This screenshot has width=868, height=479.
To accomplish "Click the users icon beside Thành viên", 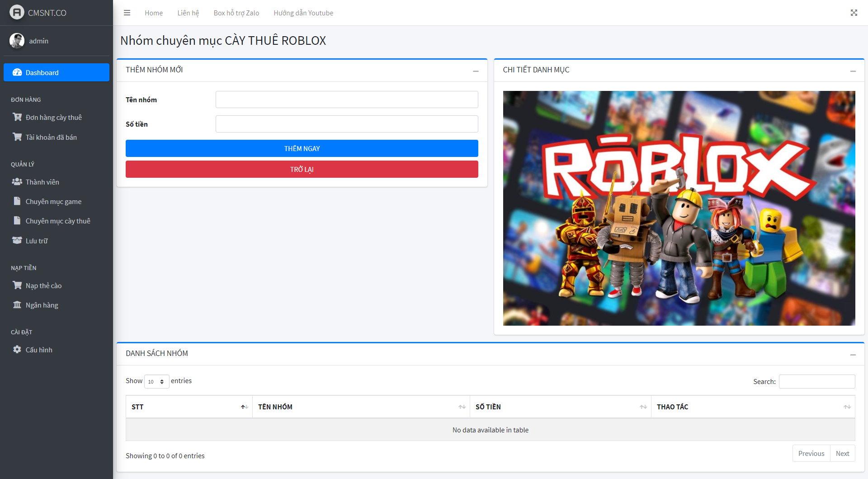I will 17,181.
